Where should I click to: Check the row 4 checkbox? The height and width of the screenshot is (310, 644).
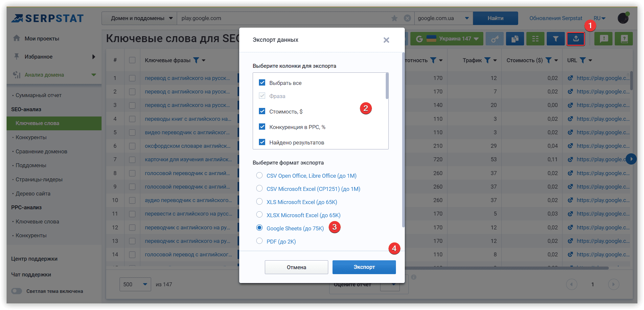(132, 119)
